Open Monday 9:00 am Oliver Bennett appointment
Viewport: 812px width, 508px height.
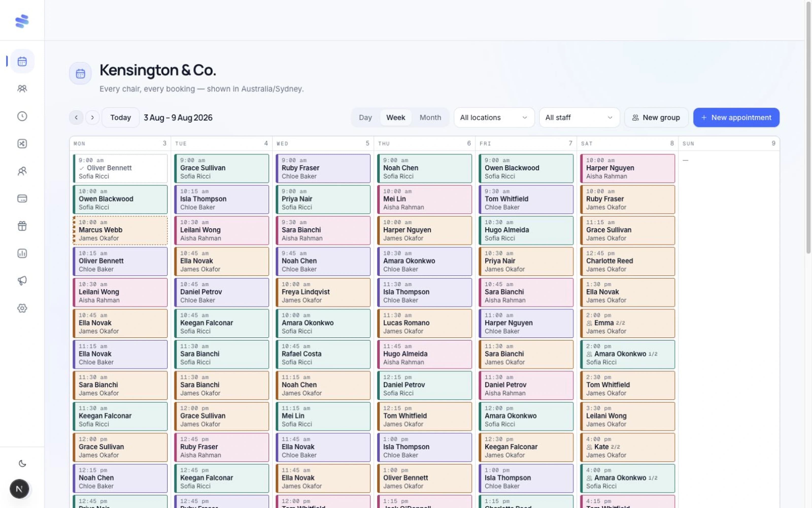tap(120, 168)
